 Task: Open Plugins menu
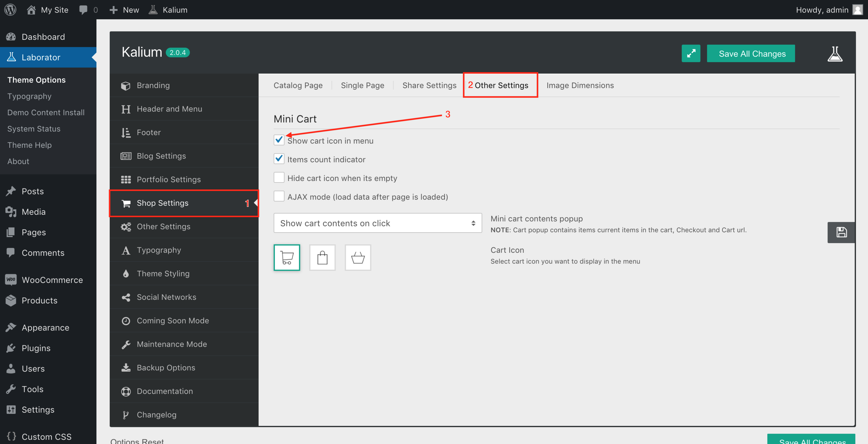point(48,348)
